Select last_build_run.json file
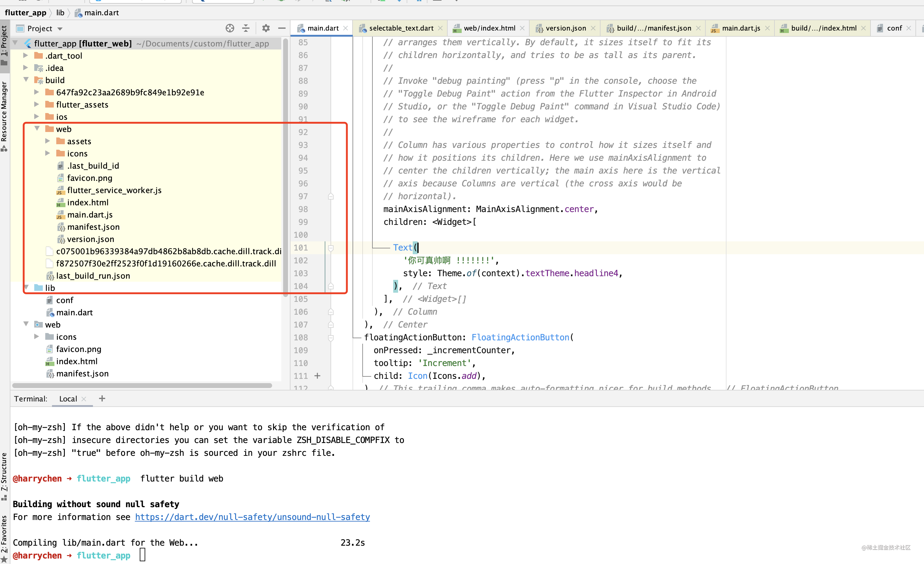Screen dimensions: 924x564 pos(93,276)
